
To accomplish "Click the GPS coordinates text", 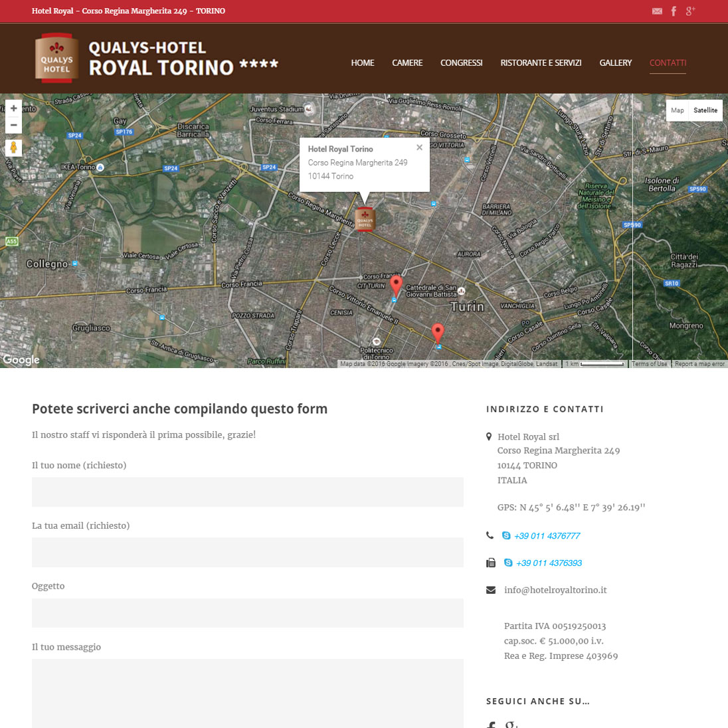I will 571,507.
